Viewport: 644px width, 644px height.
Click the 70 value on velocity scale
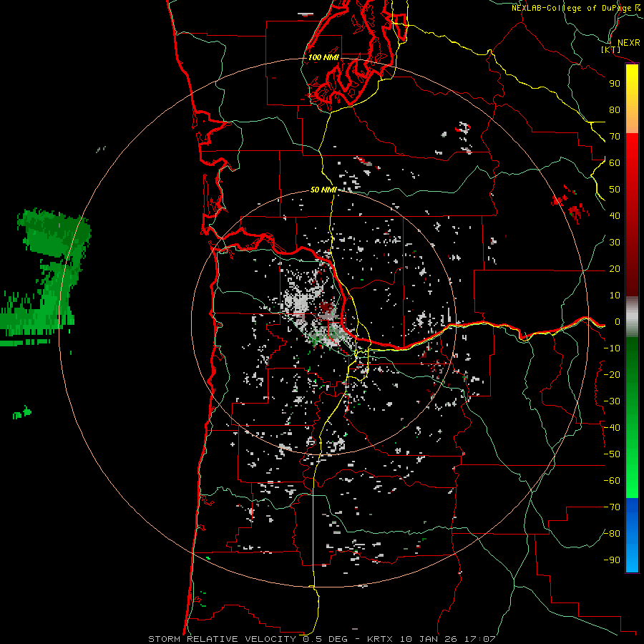(x=615, y=137)
